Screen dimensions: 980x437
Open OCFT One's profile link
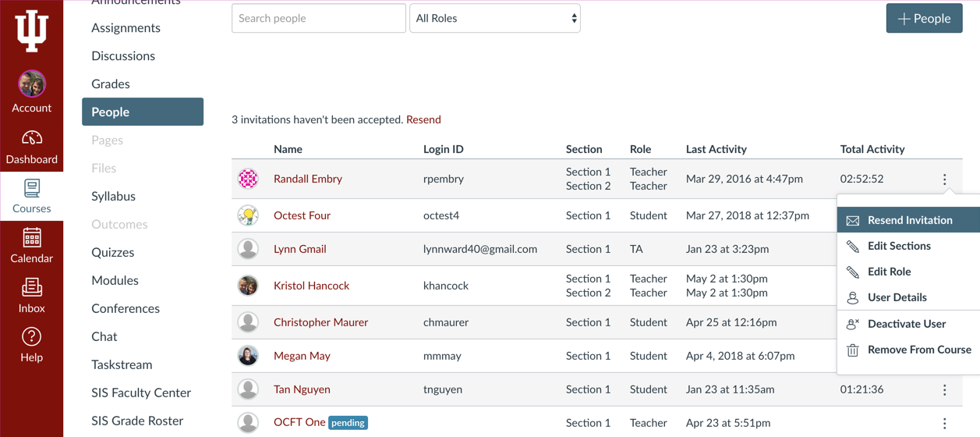[x=299, y=422]
